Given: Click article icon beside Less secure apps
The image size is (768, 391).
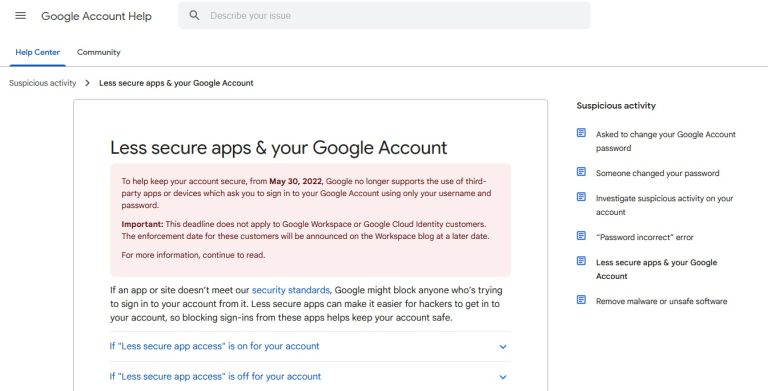Looking at the screenshot, I should [x=581, y=261].
